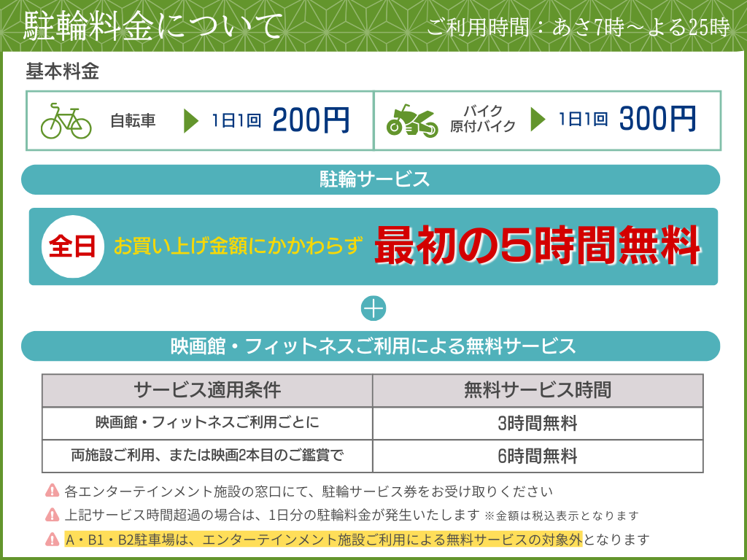Click the motorbike icon

(x=411, y=121)
